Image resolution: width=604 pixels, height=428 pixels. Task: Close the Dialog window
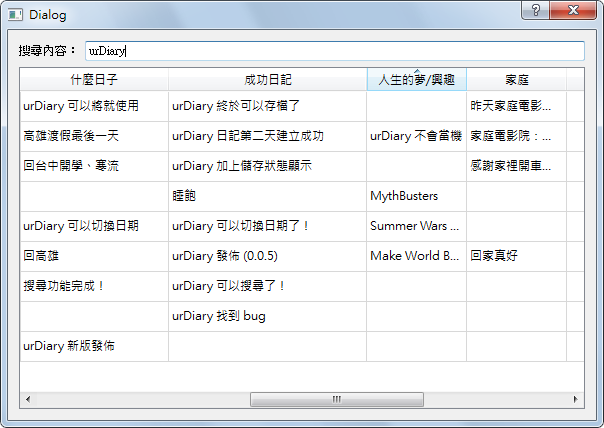pyautogui.click(x=573, y=10)
